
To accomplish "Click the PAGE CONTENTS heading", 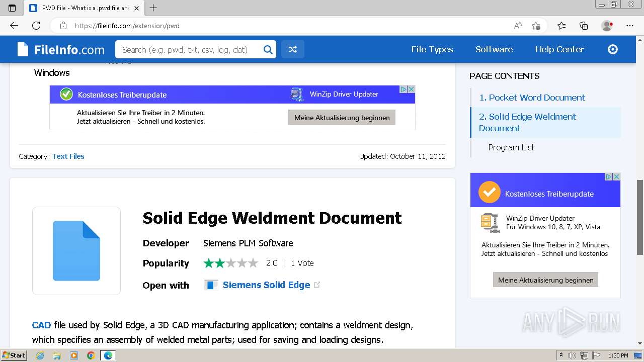I will (x=505, y=76).
